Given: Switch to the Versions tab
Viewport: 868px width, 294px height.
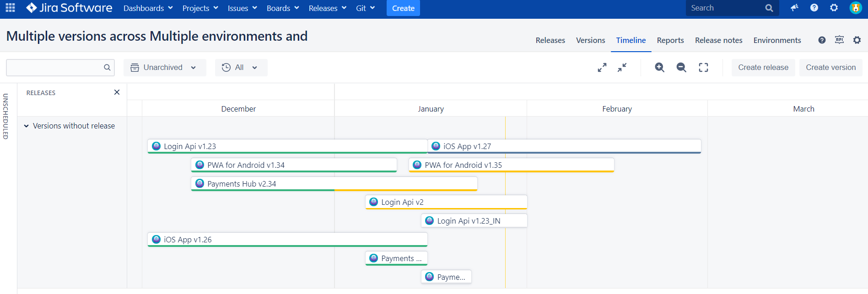Looking at the screenshot, I should coord(590,40).
